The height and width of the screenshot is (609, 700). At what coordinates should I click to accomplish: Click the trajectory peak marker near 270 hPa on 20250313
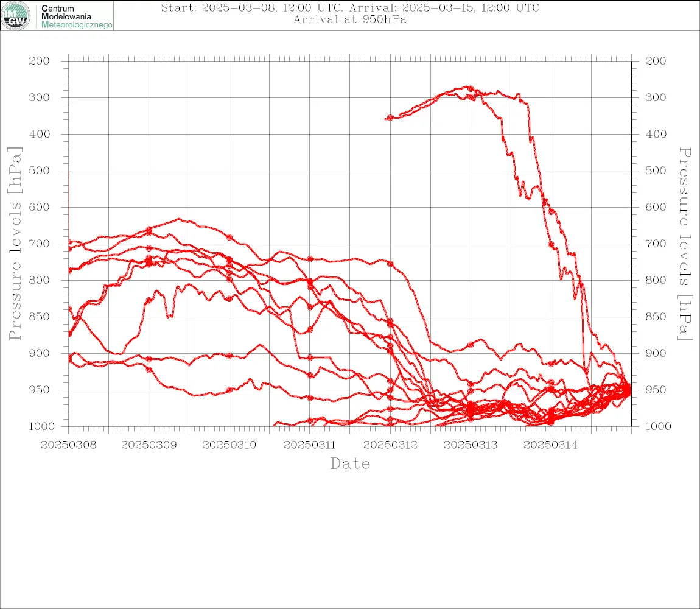point(471,88)
